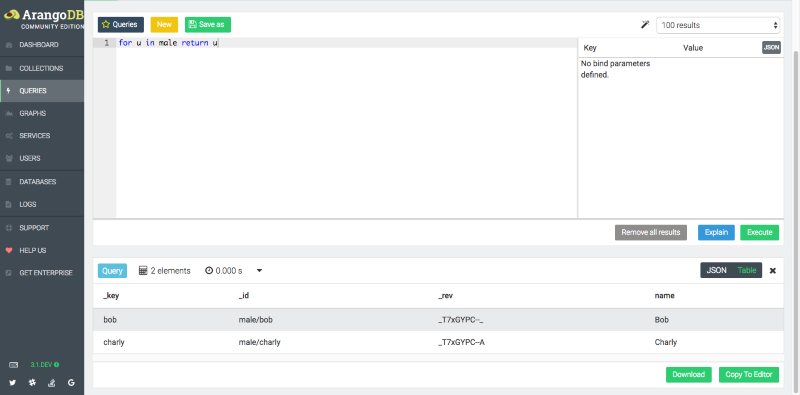
Task: Click the Support lifebuoy icon in the sidebar
Action: [9, 228]
